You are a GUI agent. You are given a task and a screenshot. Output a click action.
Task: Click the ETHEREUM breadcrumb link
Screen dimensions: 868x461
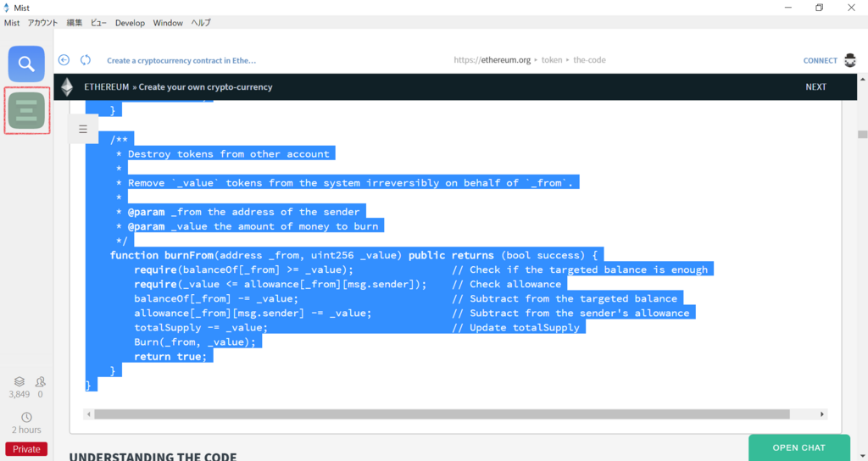106,87
